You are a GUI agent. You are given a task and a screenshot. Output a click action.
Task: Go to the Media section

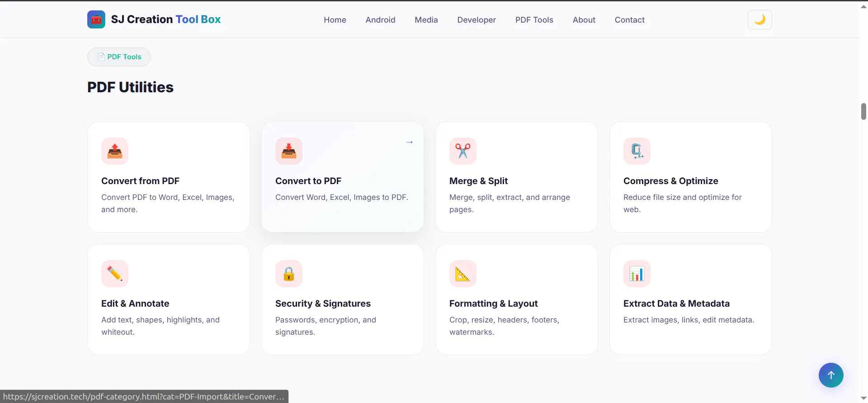click(426, 20)
